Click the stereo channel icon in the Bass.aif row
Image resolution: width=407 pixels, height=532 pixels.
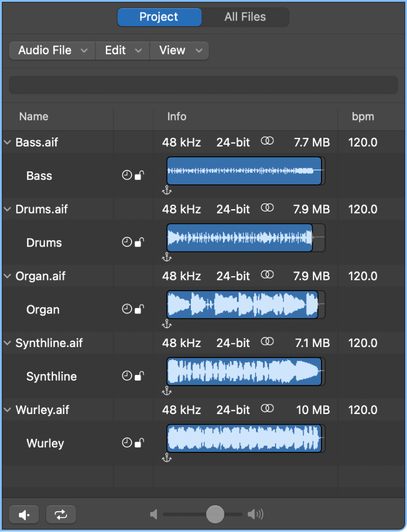tap(267, 142)
